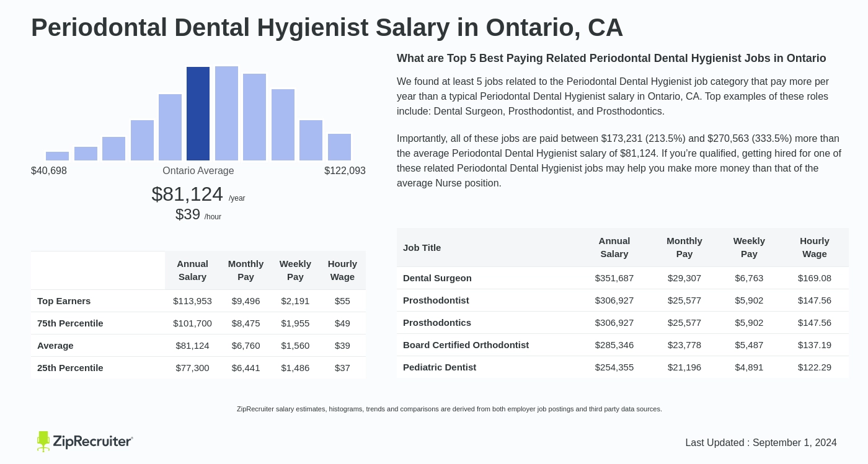The height and width of the screenshot is (464, 868).
Task: Click the 'Prosthodontics' job title
Action: (x=437, y=323)
